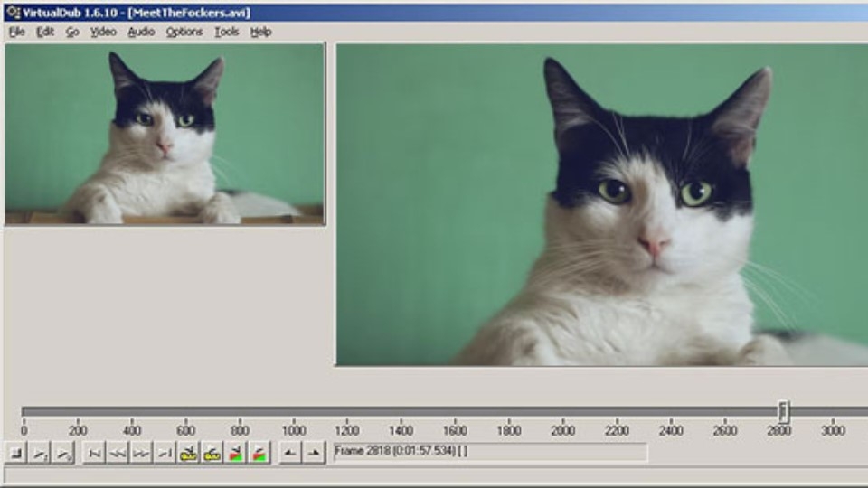Click the '1200' timeline label

(347, 430)
